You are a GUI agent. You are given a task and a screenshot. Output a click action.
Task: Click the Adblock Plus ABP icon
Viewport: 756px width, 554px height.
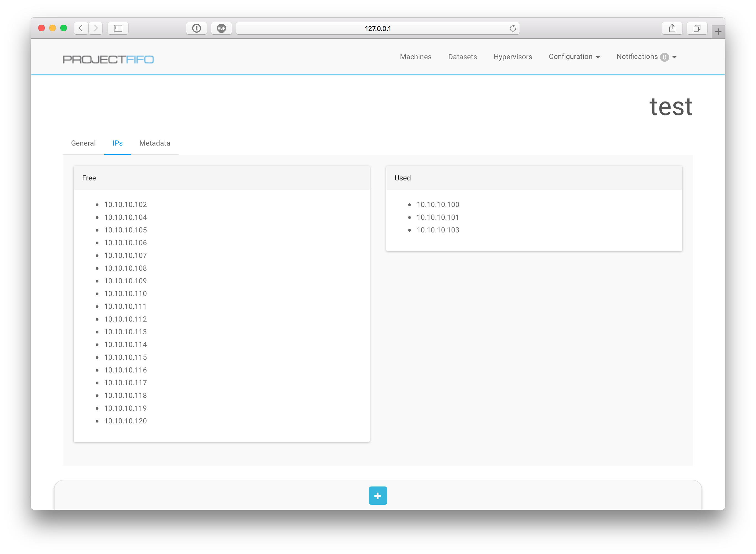(221, 28)
